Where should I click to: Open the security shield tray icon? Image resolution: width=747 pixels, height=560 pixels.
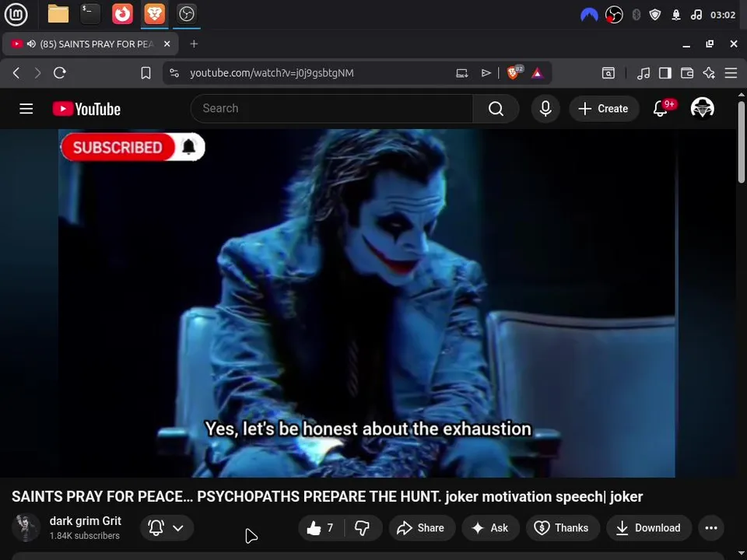[655, 16]
